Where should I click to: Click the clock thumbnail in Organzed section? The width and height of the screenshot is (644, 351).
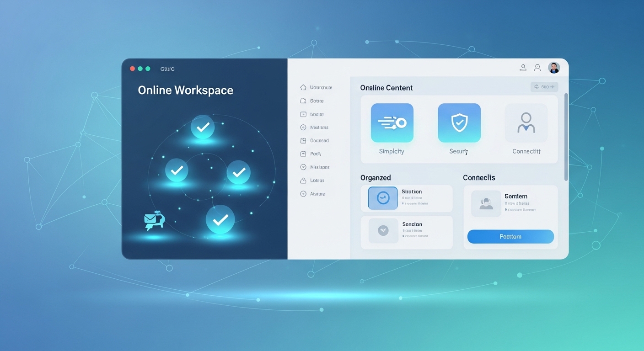tap(383, 198)
